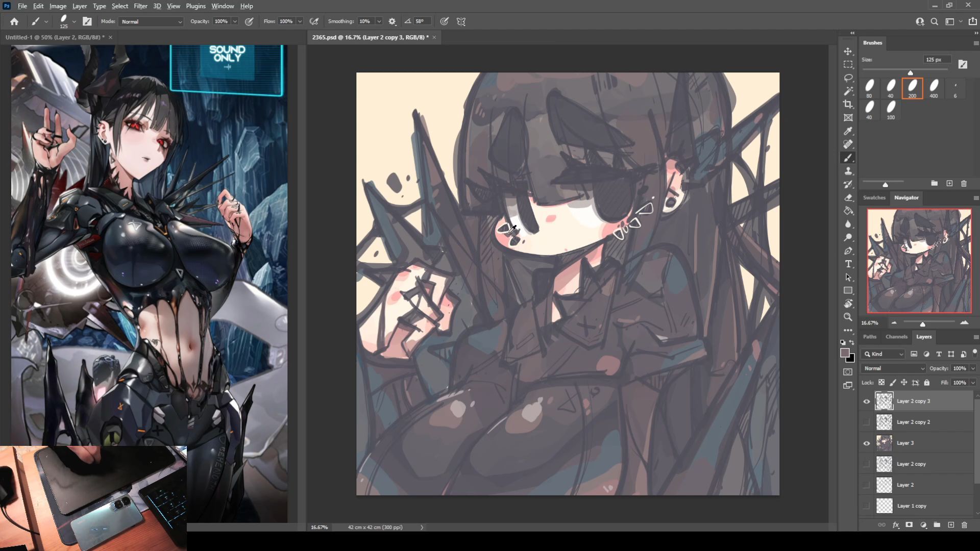Select the Horizontal Type tool

pyautogui.click(x=848, y=264)
